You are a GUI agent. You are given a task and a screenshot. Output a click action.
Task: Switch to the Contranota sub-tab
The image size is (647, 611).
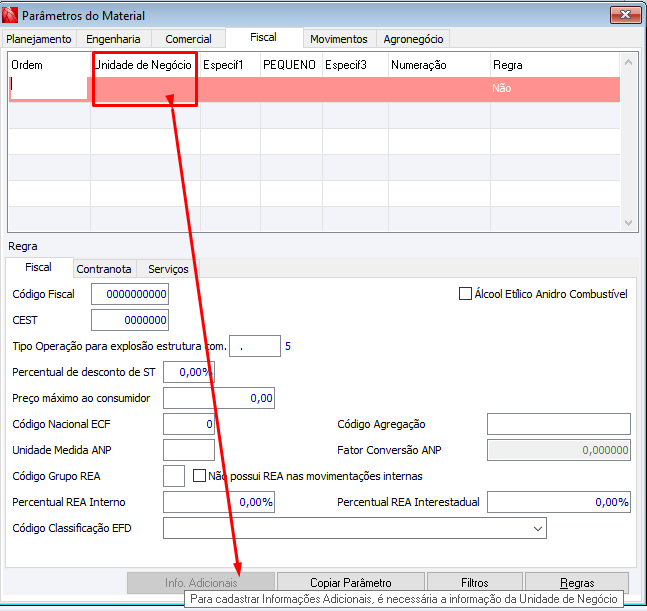[104, 269]
